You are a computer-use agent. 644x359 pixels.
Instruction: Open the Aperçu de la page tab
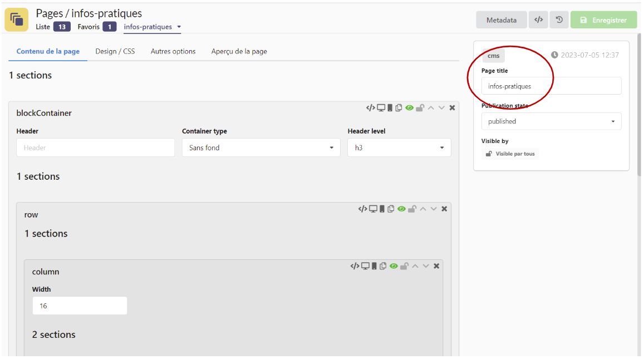point(239,51)
